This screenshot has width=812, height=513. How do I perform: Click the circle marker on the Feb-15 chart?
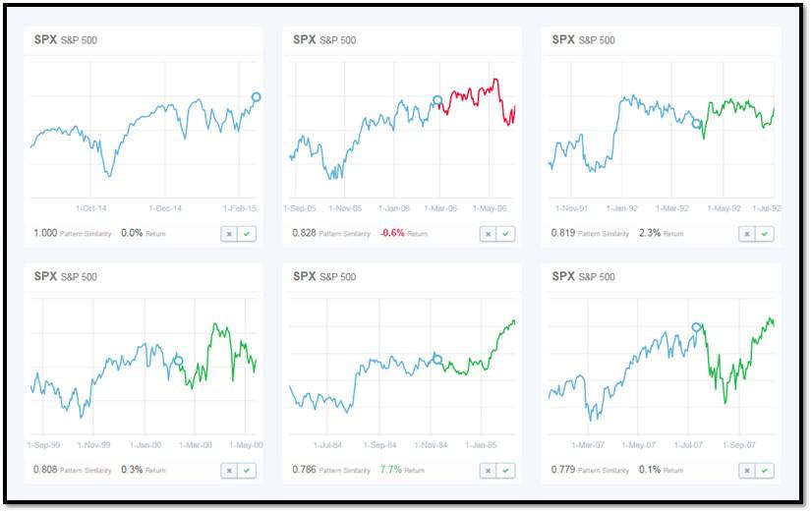click(x=257, y=96)
